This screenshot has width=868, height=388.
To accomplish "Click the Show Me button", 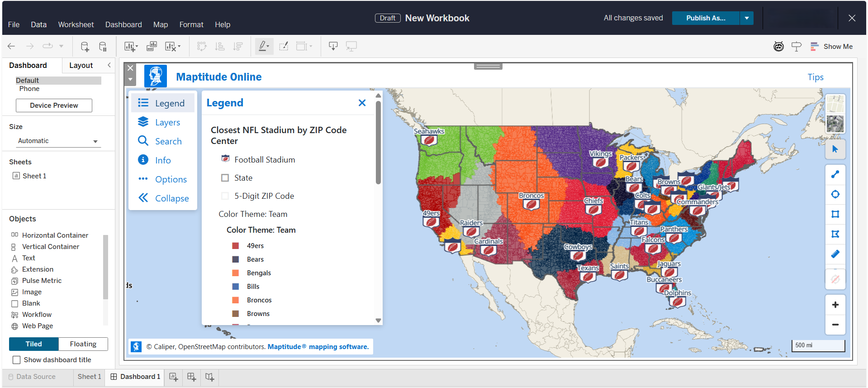I will coord(831,46).
